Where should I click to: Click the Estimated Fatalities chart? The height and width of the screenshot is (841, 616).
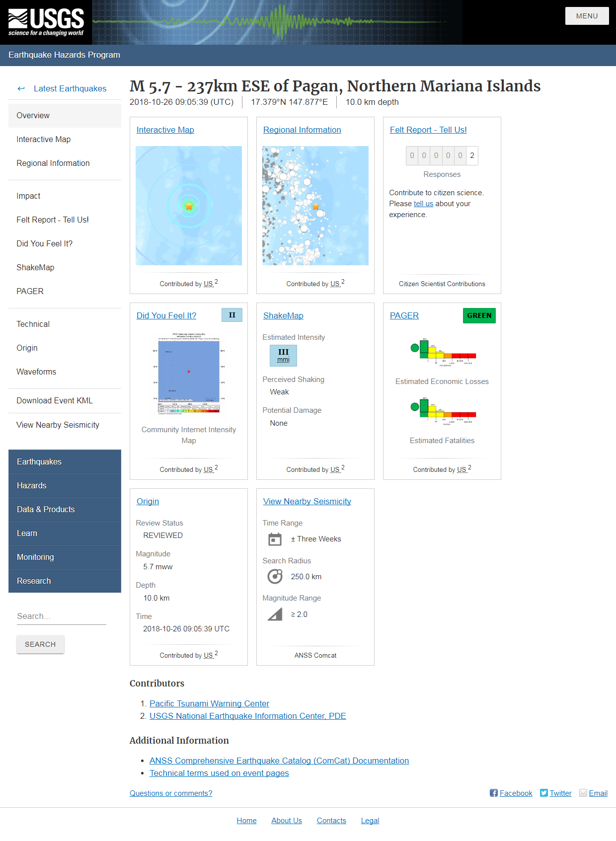[x=442, y=411]
